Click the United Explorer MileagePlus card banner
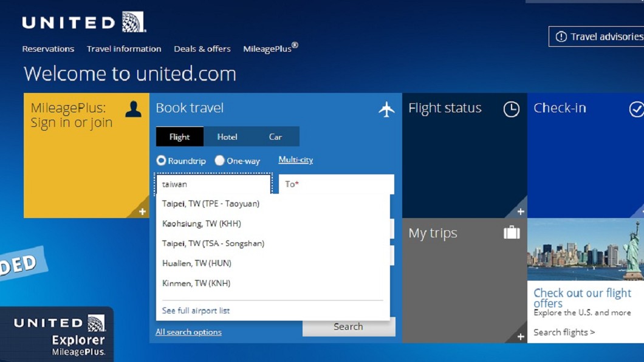 pyautogui.click(x=57, y=333)
